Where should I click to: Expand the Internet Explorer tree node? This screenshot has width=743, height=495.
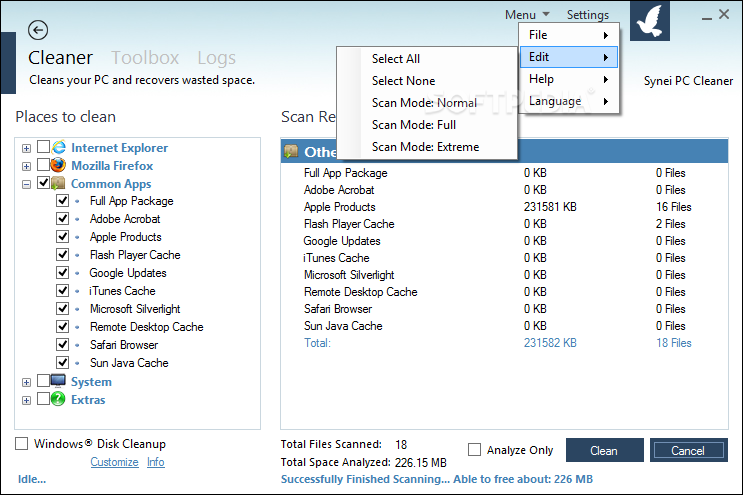(x=27, y=148)
